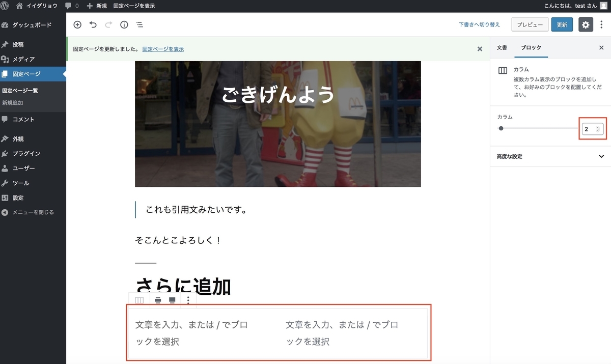This screenshot has height=364, width=611.
Task: Open 投稿 menu in sidebar
Action: pyautogui.click(x=33, y=45)
